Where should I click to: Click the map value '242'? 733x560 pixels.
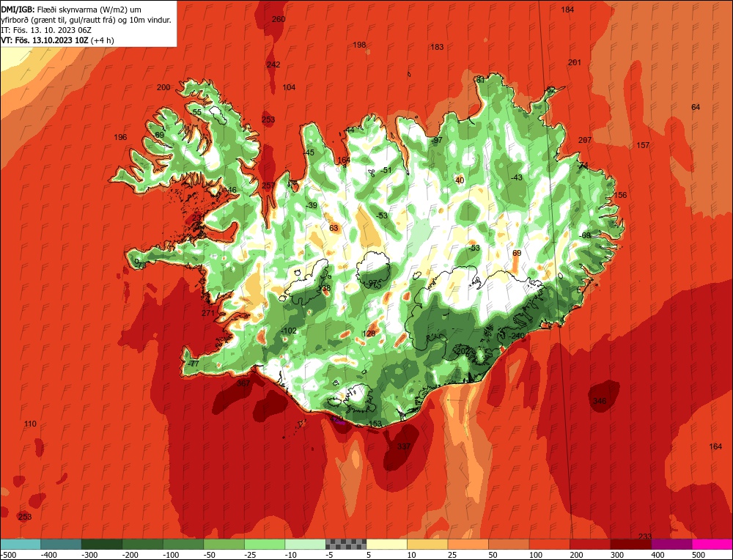[x=273, y=65]
